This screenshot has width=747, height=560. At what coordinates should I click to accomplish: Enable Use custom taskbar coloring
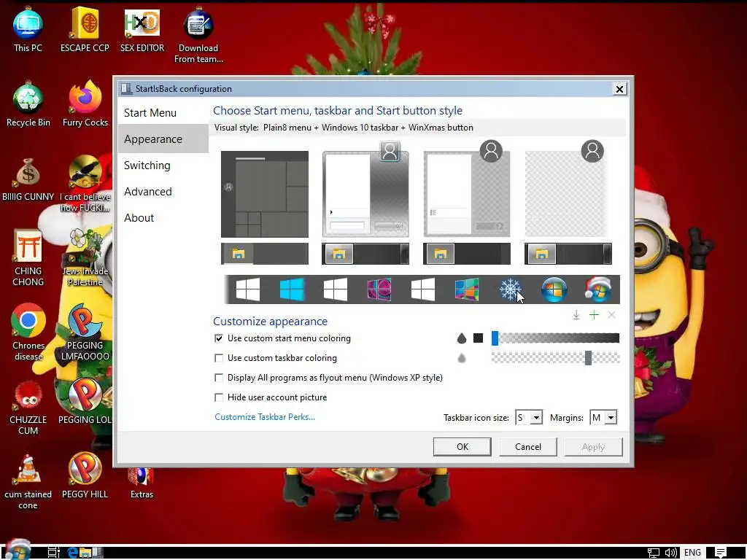tap(219, 357)
